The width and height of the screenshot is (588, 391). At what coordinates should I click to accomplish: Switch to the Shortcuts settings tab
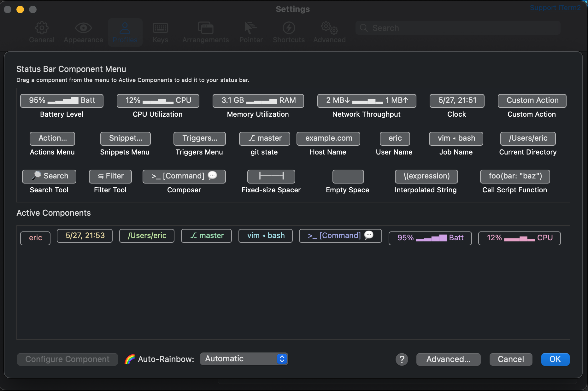tap(289, 32)
